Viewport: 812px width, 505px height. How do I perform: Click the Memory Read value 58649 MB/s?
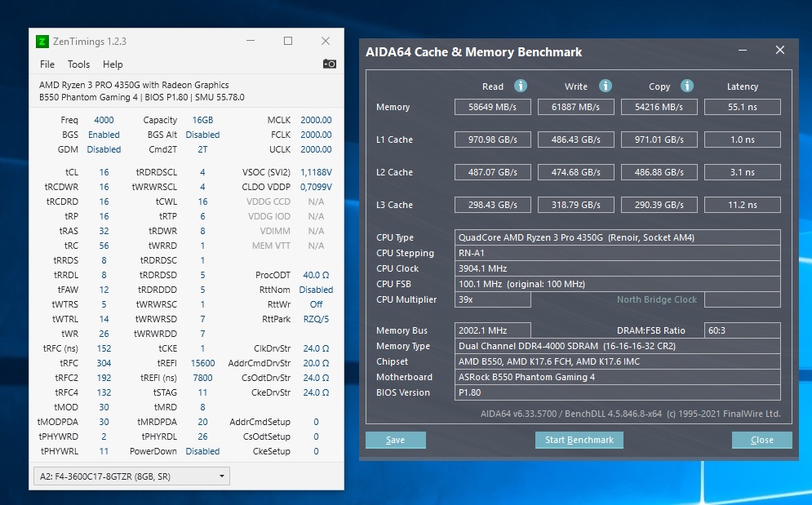(492, 107)
